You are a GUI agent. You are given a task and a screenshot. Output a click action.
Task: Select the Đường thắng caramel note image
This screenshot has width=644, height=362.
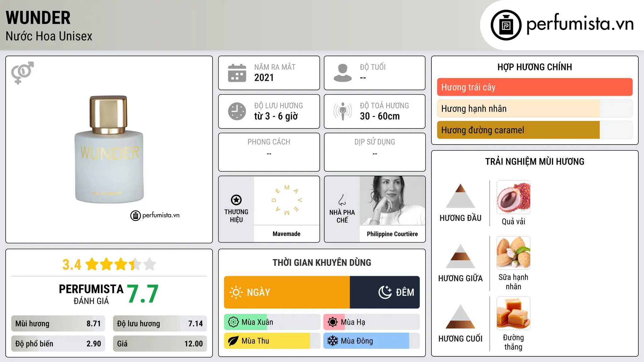tap(514, 313)
